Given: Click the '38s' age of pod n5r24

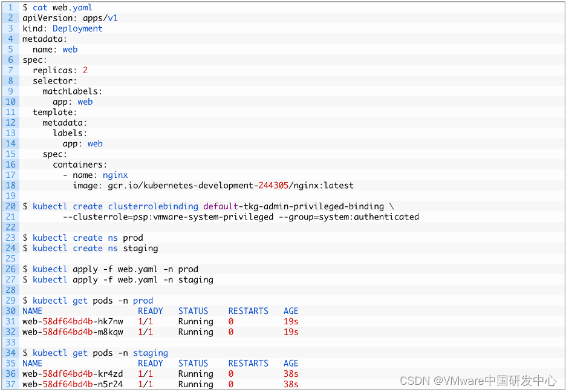Looking at the screenshot, I should pos(291,384).
